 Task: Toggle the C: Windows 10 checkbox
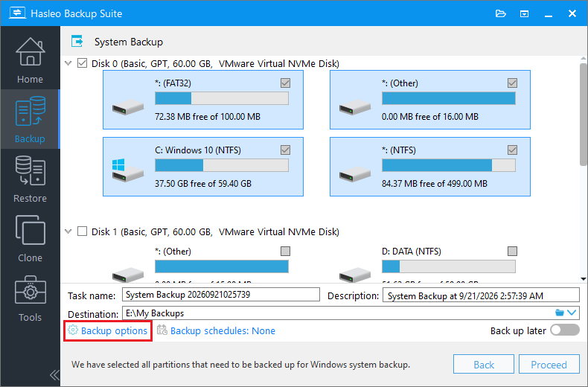285,150
